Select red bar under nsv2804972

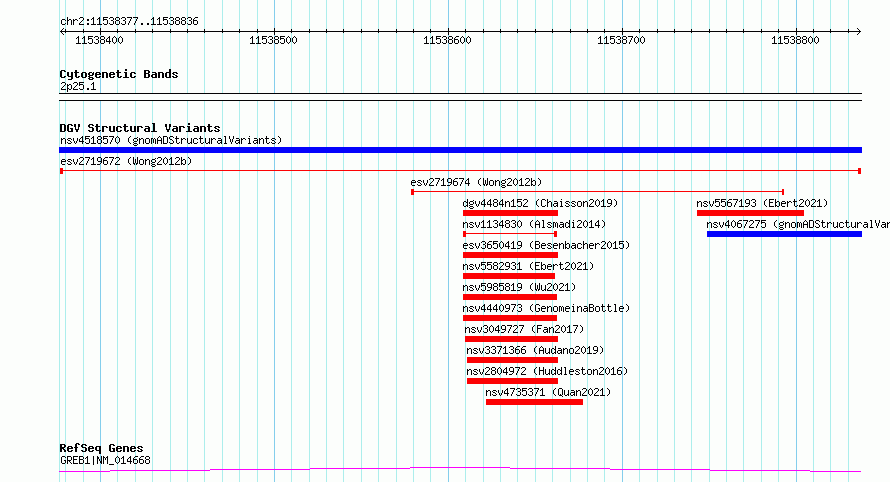tap(513, 381)
